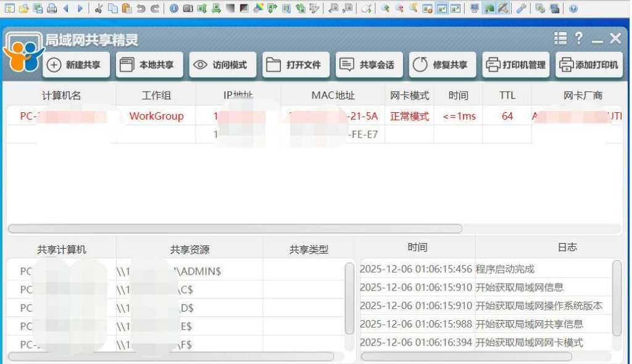Switch to 访问模式 with eye icon
The width and height of the screenshot is (632, 364).
pyautogui.click(x=222, y=65)
